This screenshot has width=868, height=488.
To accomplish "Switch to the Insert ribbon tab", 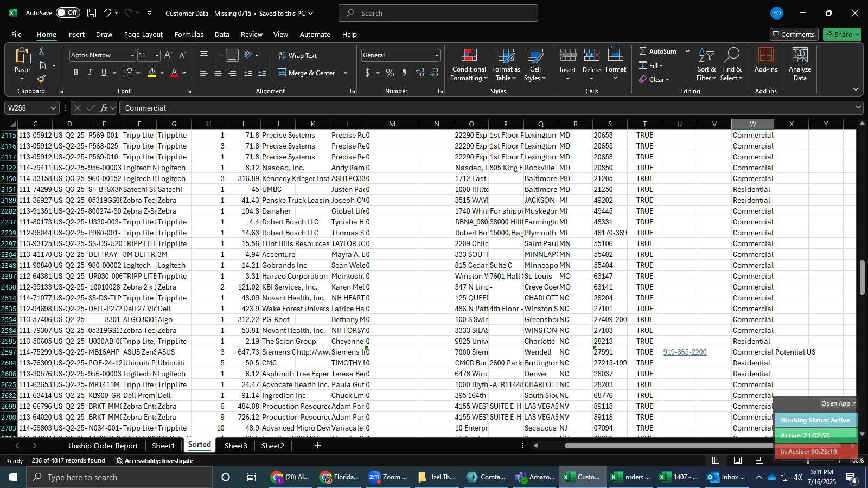I will (76, 34).
